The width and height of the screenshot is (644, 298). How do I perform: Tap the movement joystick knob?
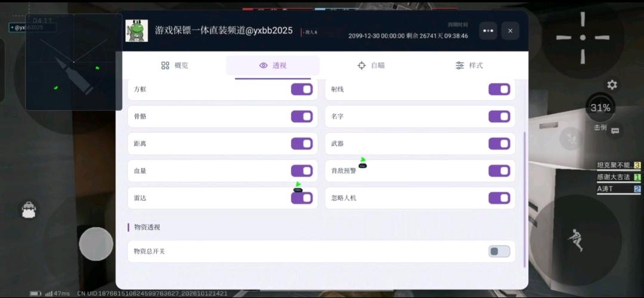tap(96, 244)
